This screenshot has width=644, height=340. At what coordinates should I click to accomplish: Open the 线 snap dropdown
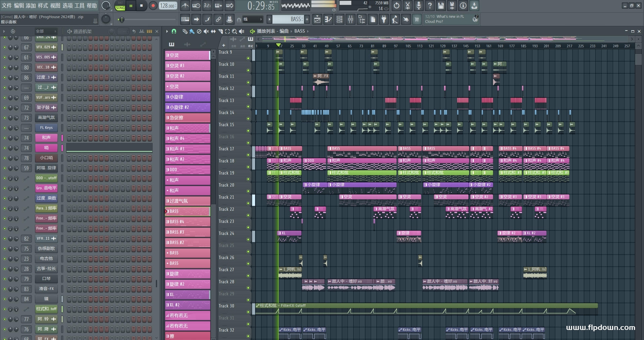(252, 19)
